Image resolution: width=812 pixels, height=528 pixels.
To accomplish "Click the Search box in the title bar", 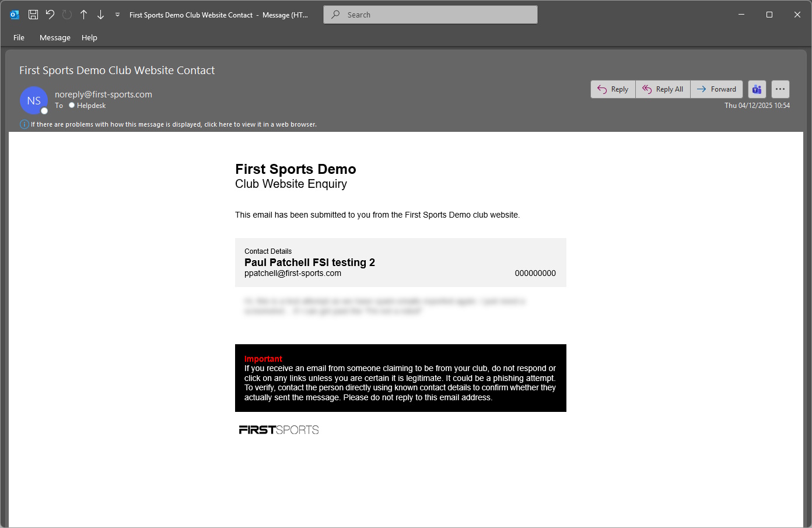I will tap(430, 15).
